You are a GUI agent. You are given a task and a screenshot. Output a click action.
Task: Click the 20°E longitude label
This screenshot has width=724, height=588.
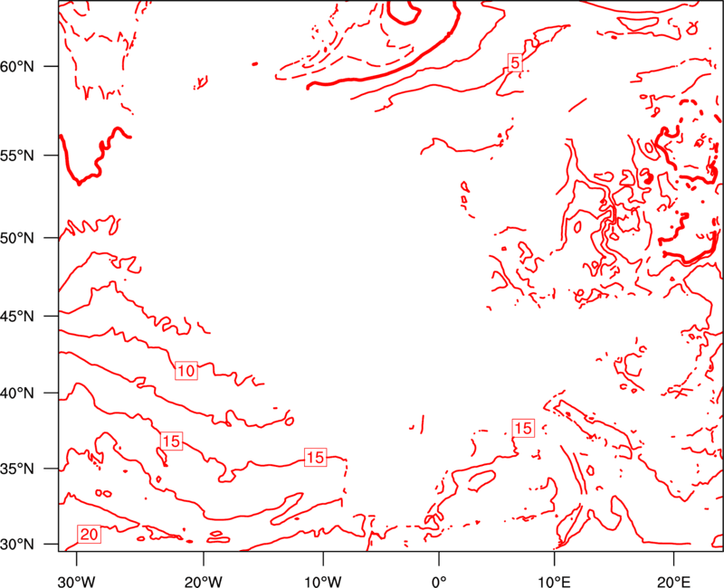[673, 582]
